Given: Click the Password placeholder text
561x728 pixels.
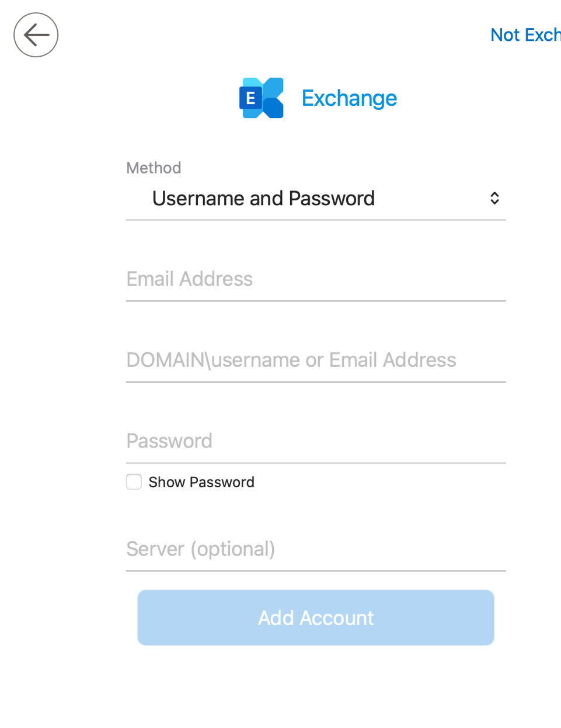Looking at the screenshot, I should click(169, 441).
